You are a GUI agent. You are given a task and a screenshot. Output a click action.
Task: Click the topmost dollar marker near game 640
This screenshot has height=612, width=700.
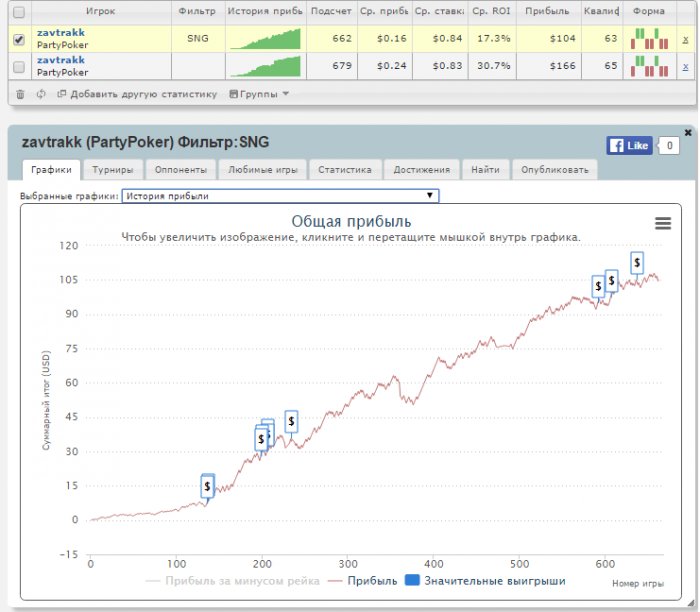point(637,263)
